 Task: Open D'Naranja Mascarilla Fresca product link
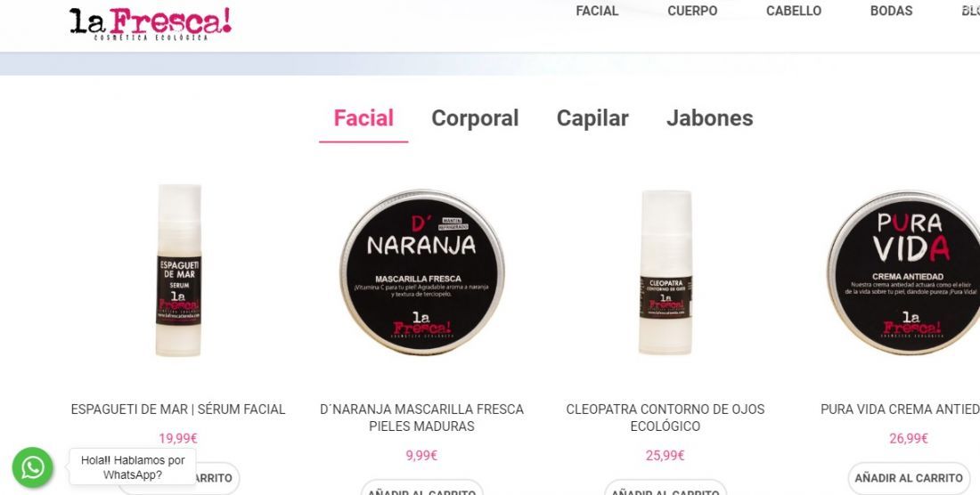(422, 418)
